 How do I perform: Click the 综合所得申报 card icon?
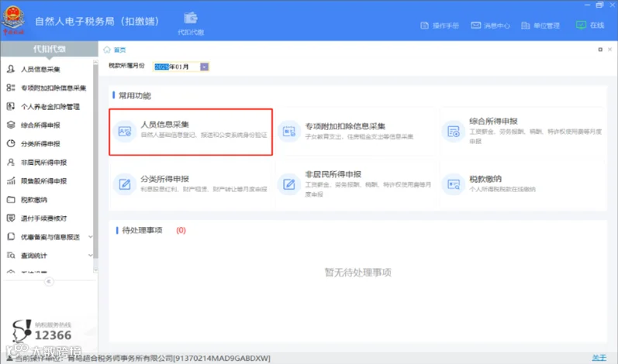454,132
